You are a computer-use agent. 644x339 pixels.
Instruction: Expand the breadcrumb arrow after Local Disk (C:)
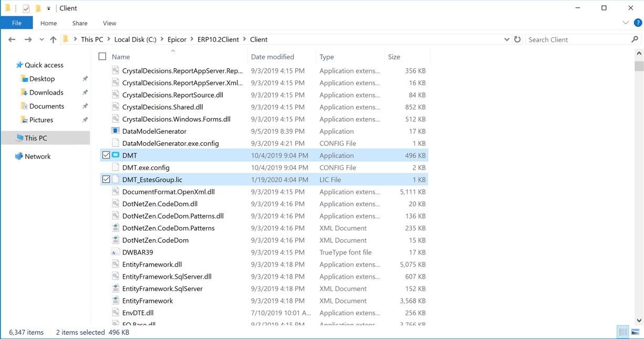point(162,39)
